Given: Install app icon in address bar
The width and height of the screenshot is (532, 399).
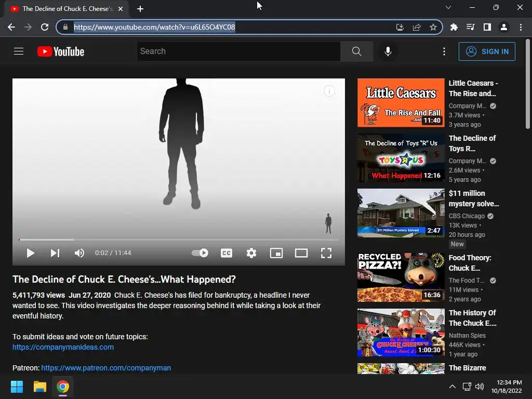Looking at the screenshot, I should (x=400, y=27).
